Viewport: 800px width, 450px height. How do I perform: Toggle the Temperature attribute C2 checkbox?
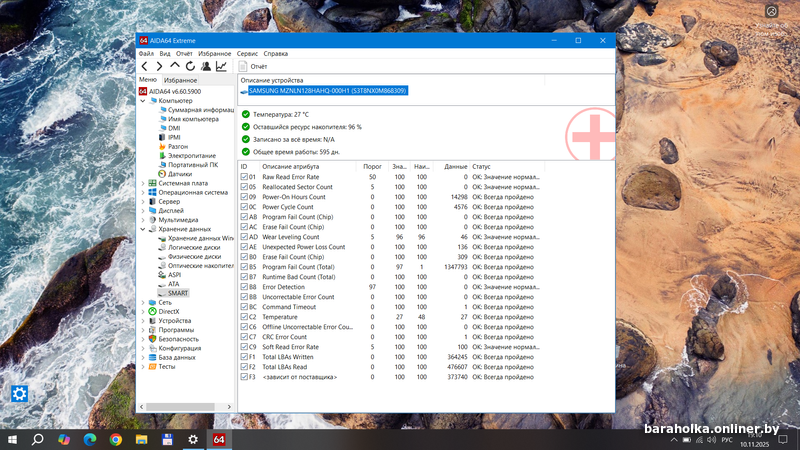pyautogui.click(x=244, y=317)
